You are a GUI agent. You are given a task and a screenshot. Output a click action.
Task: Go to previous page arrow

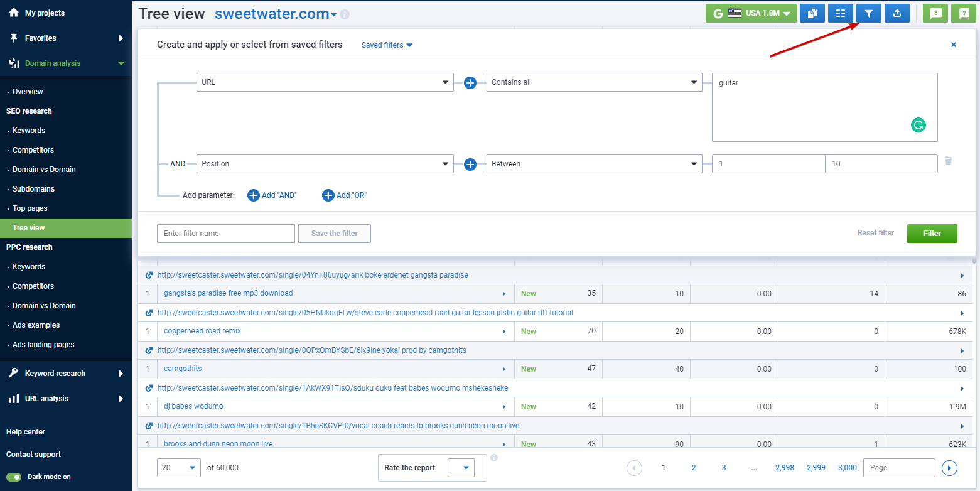634,468
